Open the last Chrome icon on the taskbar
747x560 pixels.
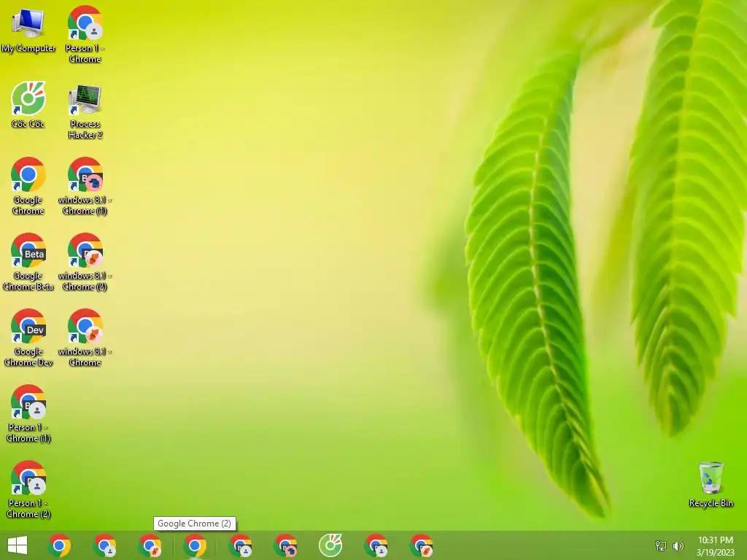(421, 545)
